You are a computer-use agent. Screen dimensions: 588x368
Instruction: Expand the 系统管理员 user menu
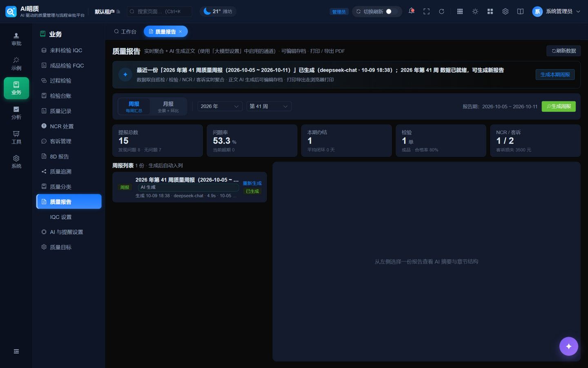(557, 11)
